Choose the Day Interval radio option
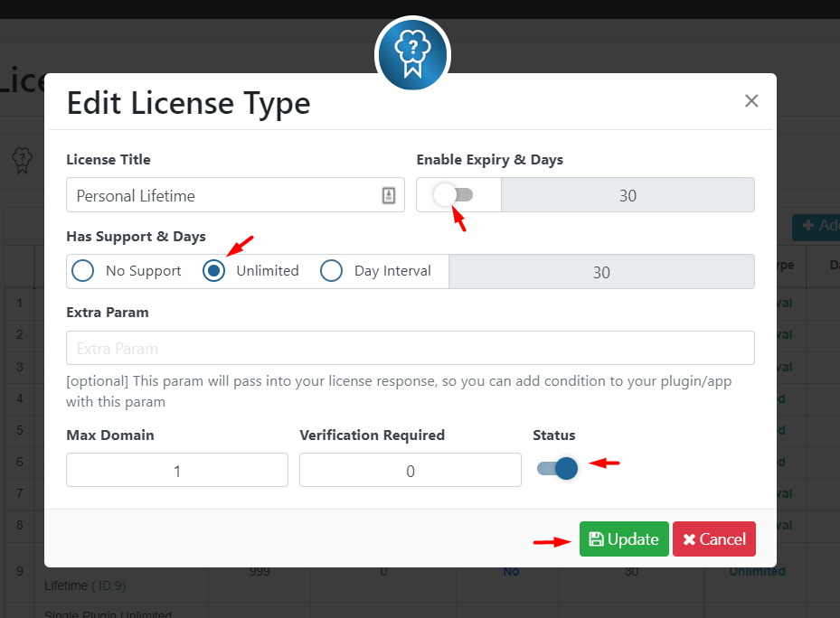 tap(331, 270)
